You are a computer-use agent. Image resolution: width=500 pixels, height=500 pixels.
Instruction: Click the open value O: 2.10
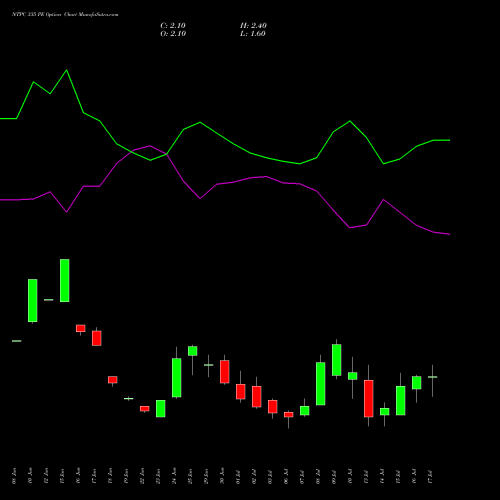coord(173,34)
